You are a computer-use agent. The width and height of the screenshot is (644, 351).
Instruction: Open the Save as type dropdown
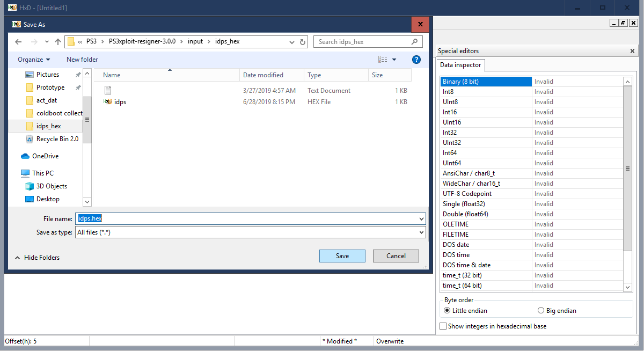(x=421, y=232)
